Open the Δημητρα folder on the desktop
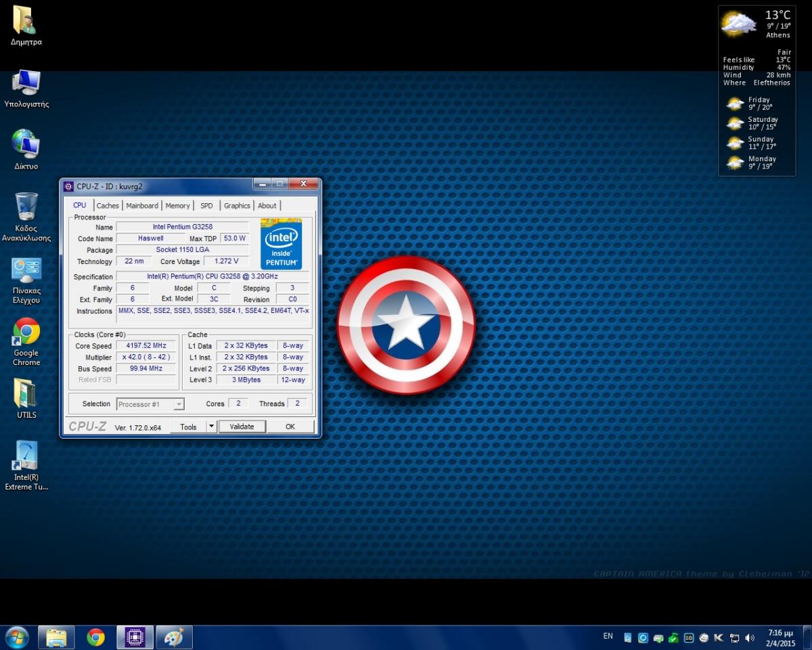The height and width of the screenshot is (650, 812). [26, 26]
